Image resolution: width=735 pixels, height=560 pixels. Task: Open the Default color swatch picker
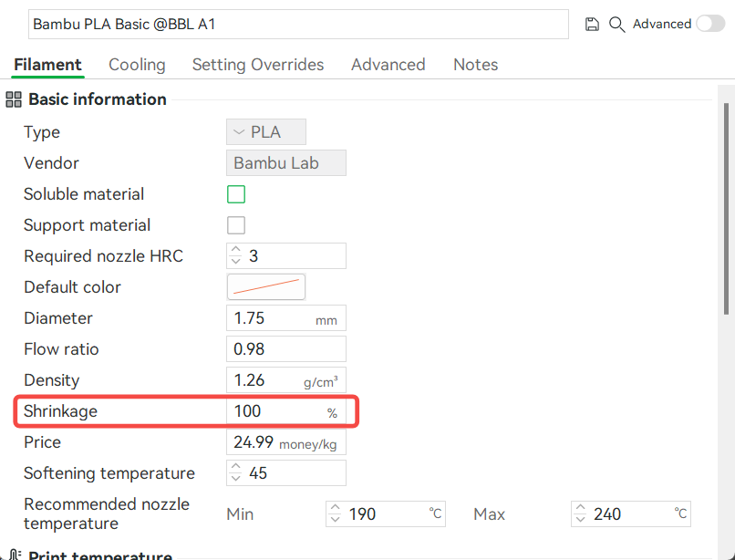[x=266, y=286]
